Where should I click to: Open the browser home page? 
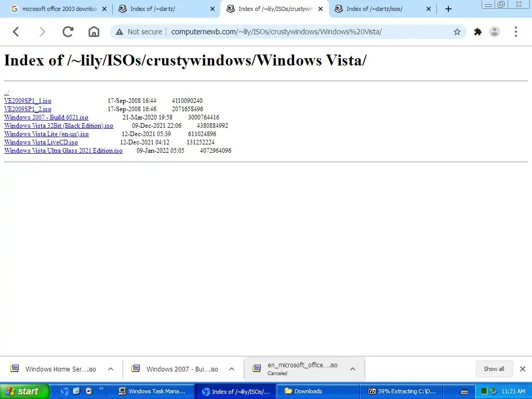click(94, 32)
